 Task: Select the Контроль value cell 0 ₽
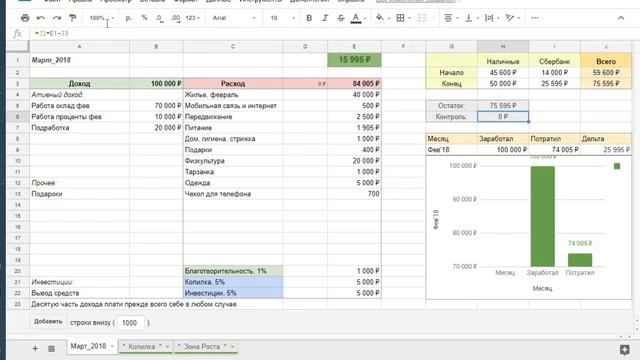503,117
